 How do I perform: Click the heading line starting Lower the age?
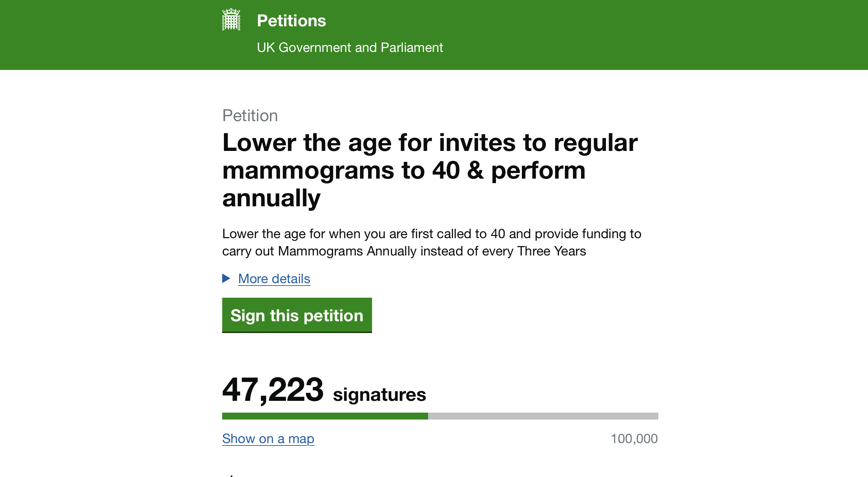(x=430, y=143)
